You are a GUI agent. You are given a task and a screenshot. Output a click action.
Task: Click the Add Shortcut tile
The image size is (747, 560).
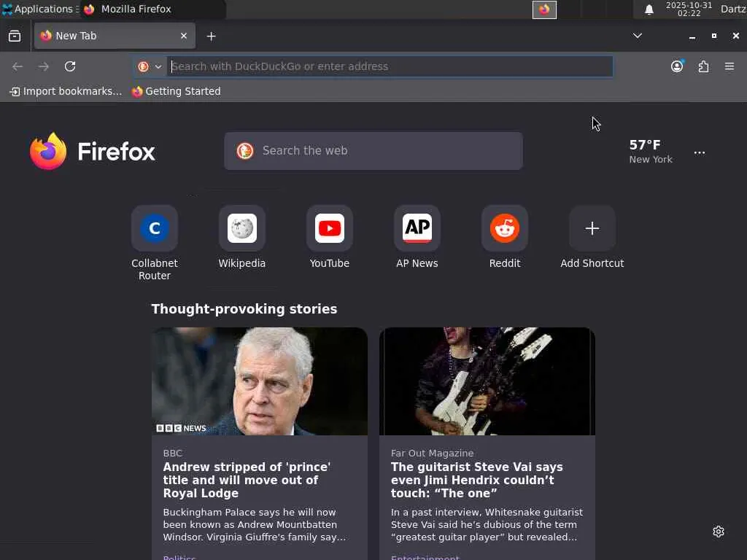(x=592, y=238)
